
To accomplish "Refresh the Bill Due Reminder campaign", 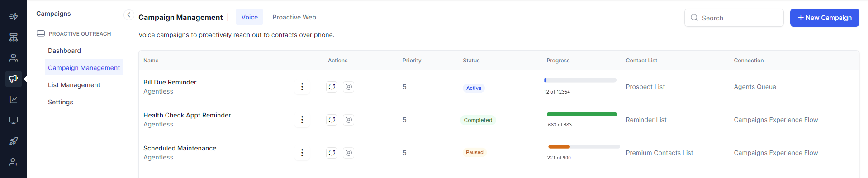I will (x=332, y=87).
